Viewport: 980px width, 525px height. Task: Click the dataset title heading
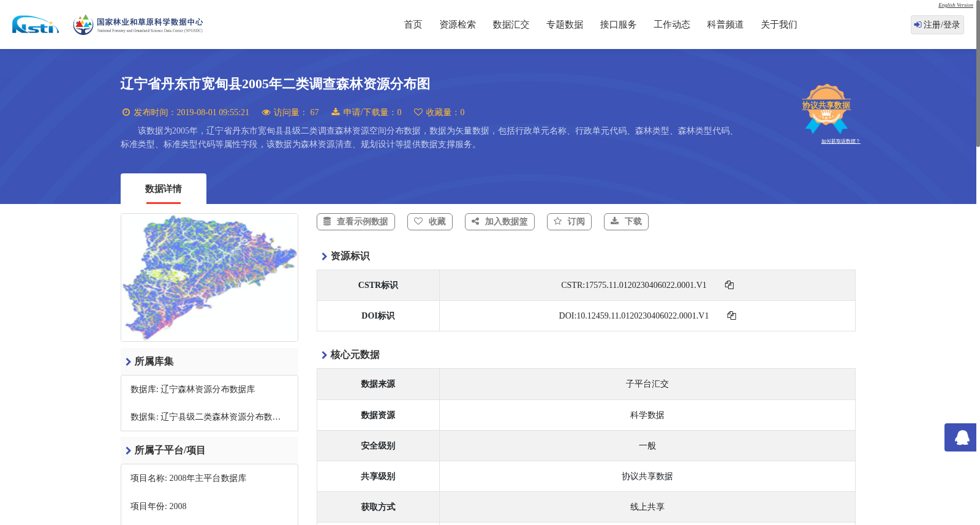[x=275, y=84]
